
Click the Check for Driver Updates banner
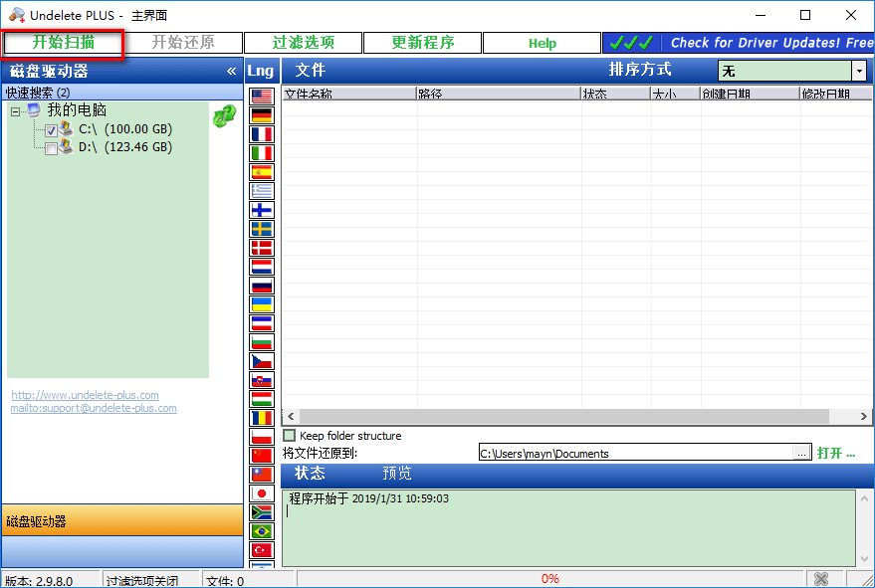739,43
